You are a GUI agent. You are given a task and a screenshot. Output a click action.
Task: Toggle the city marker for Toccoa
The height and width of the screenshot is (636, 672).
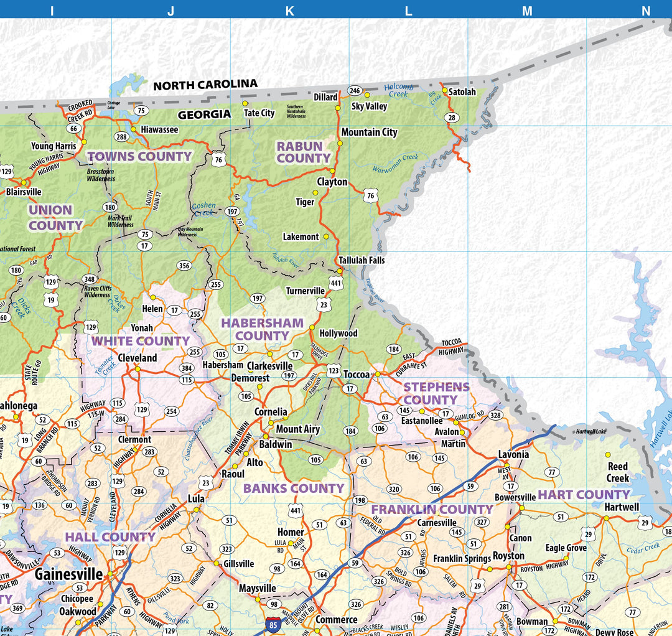coord(378,373)
